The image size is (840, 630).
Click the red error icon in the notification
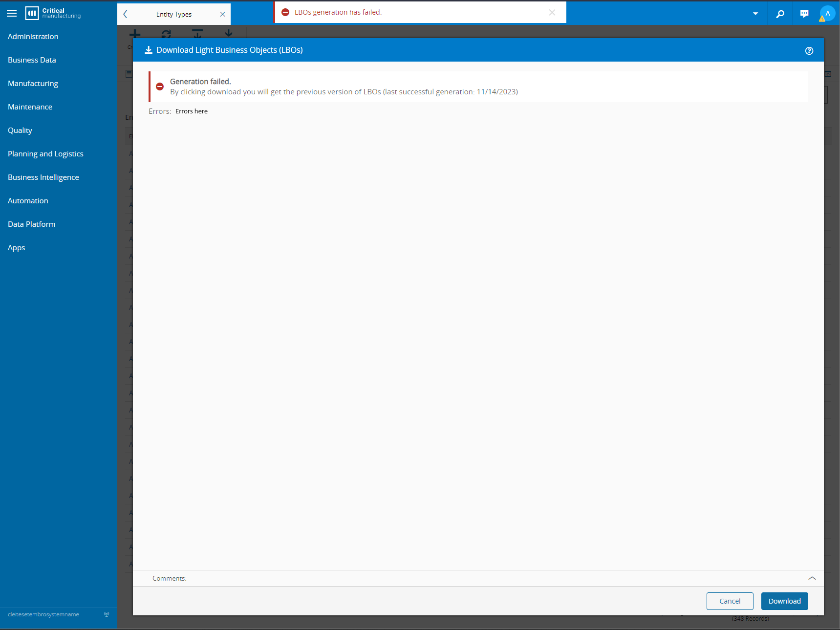pyautogui.click(x=285, y=12)
